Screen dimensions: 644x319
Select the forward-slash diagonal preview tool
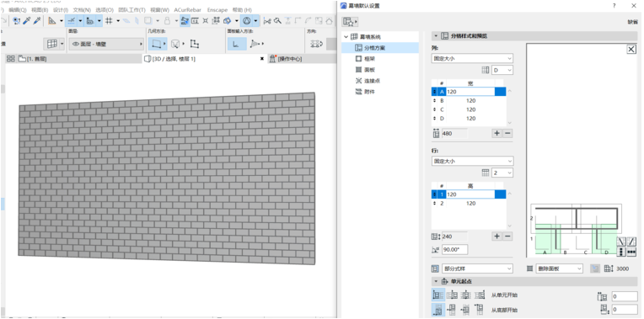[x=631, y=242]
